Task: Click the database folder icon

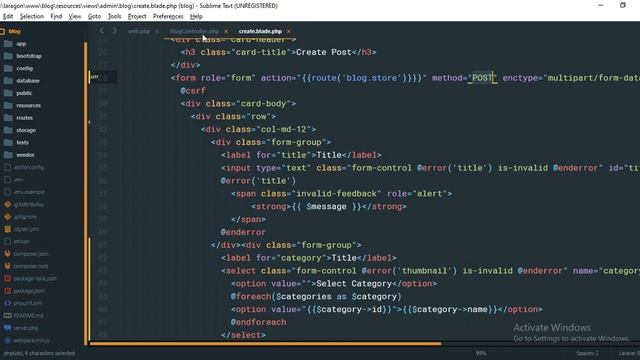Action: [8, 80]
